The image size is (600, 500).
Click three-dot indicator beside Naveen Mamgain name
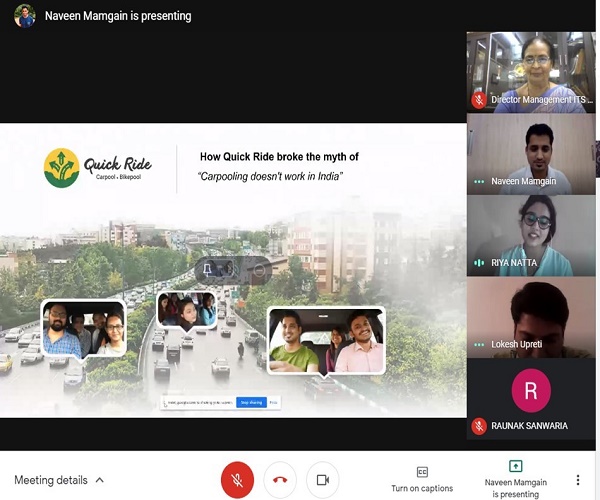pyautogui.click(x=479, y=181)
